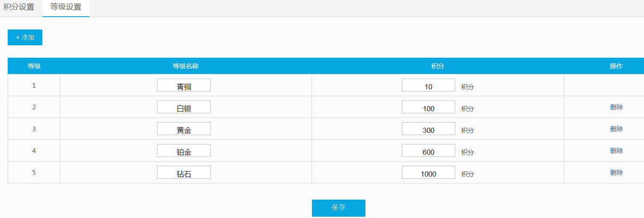Edit the 青铜 level name field
Image resolution: width=644 pixels, height=218 pixels.
[x=184, y=85]
